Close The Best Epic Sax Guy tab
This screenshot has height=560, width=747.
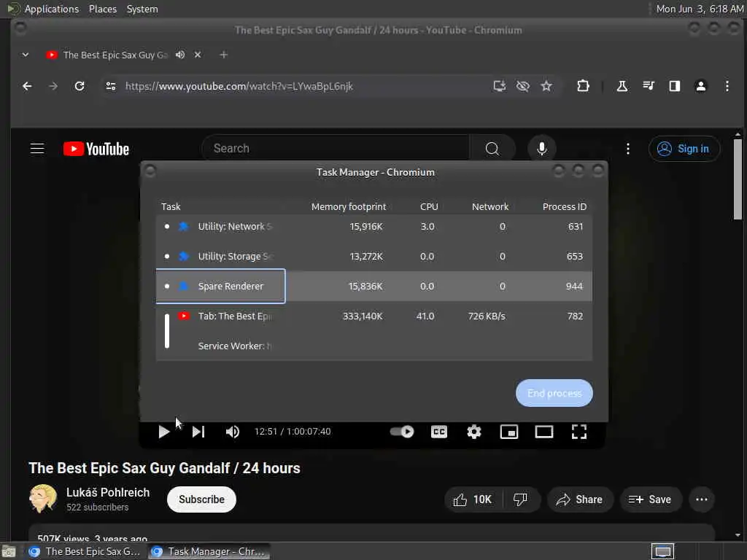click(x=198, y=55)
